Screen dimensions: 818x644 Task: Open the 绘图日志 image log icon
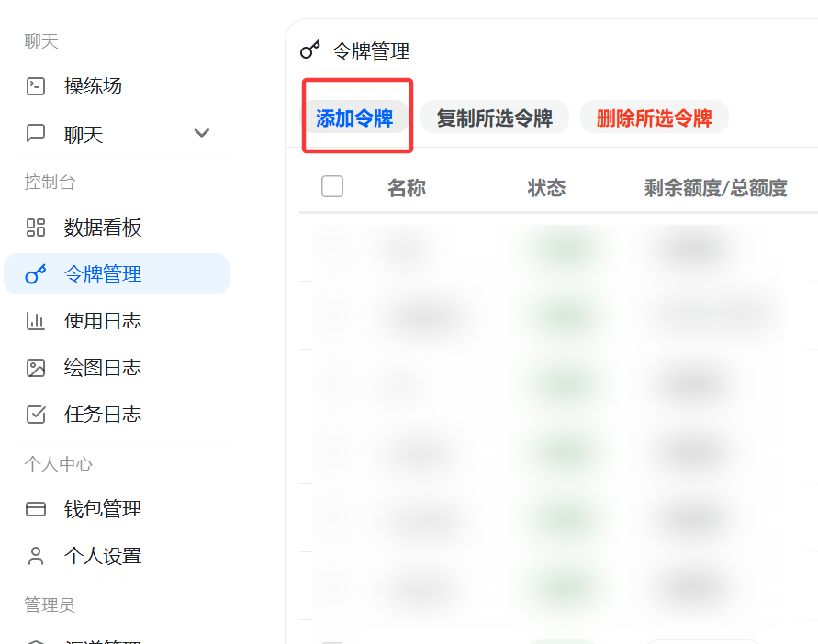[x=35, y=367]
